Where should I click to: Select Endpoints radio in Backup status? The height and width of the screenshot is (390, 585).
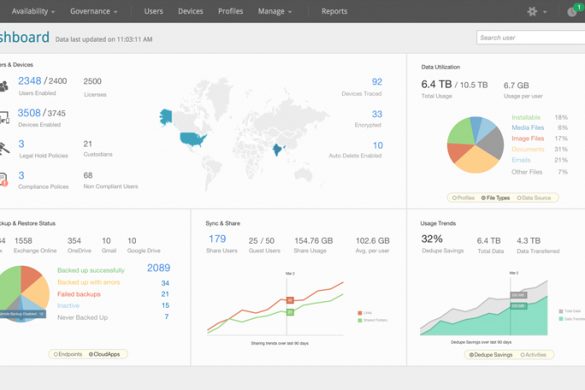(68, 354)
